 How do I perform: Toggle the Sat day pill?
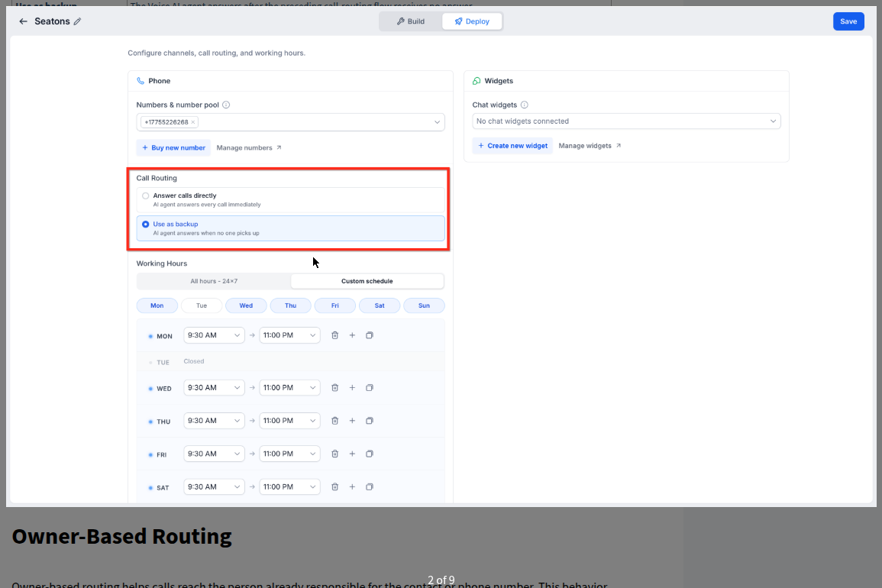380,305
